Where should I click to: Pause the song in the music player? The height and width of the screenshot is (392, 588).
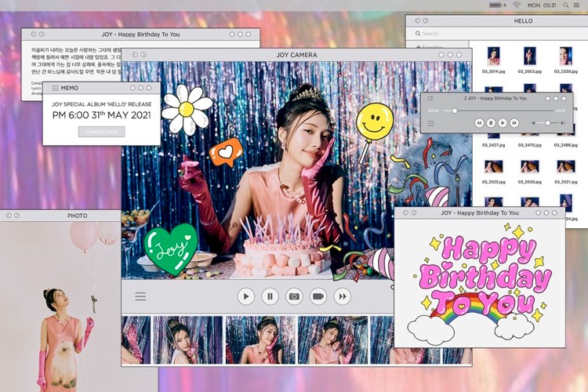coord(491,123)
